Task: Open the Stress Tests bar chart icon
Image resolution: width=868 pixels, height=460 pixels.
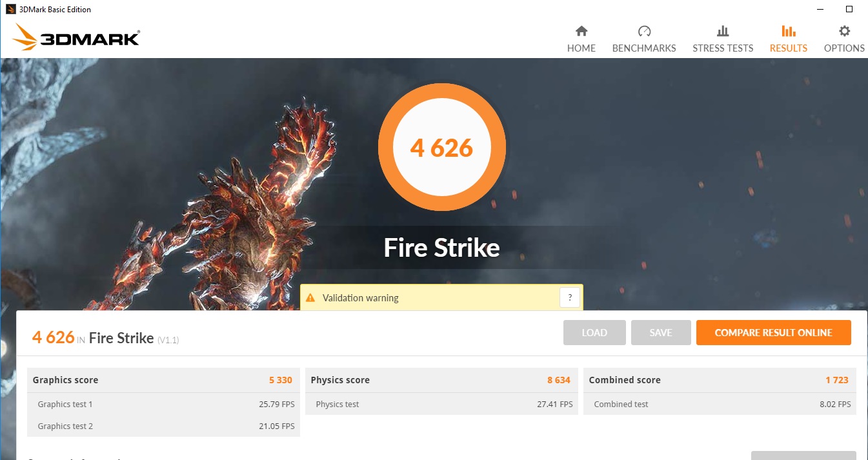Action: [x=723, y=31]
